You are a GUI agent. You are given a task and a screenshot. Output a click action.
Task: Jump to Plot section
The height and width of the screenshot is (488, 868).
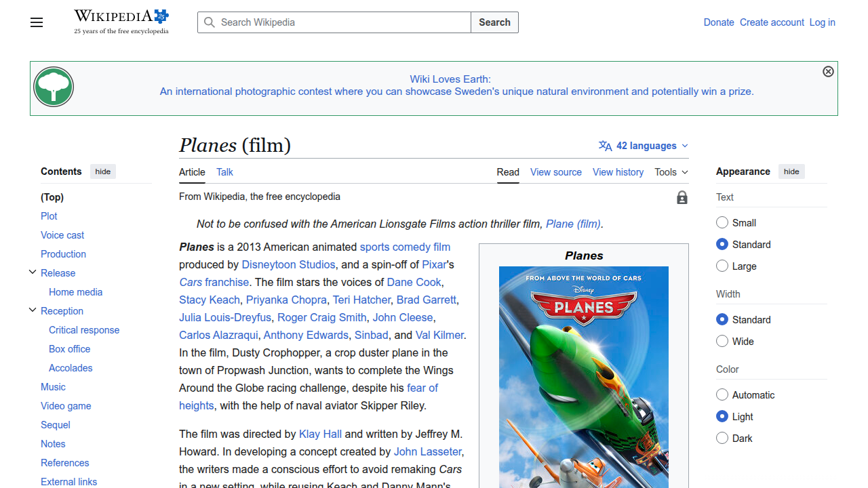pos(49,216)
